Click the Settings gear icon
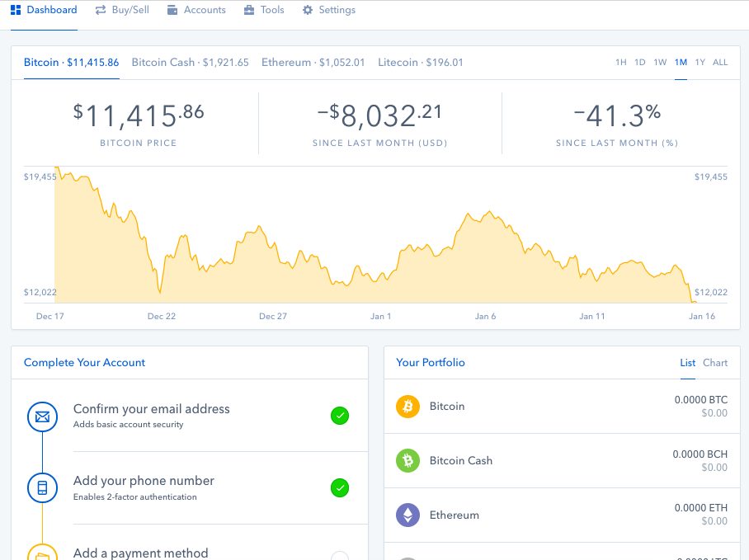Screen dimensions: 749x560 pyautogui.click(x=308, y=10)
